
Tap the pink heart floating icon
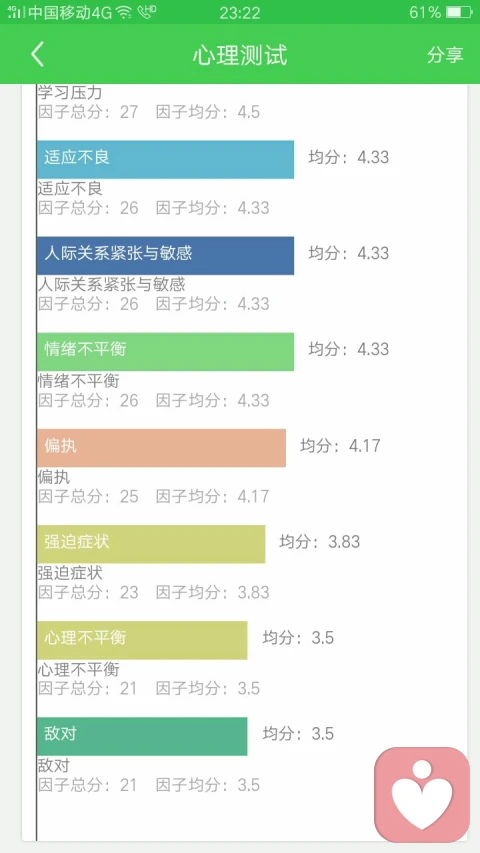coord(422,795)
